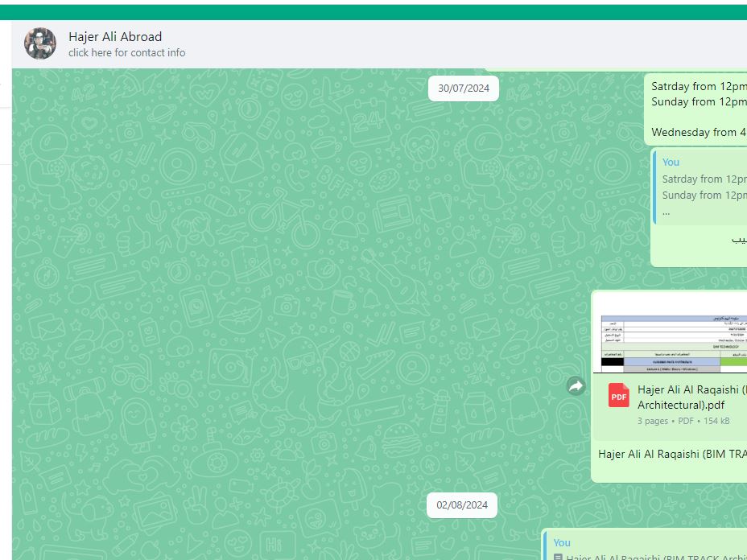Open the file name ending "Architectural).pdf"
The height and width of the screenshot is (560, 747).
tap(692, 397)
